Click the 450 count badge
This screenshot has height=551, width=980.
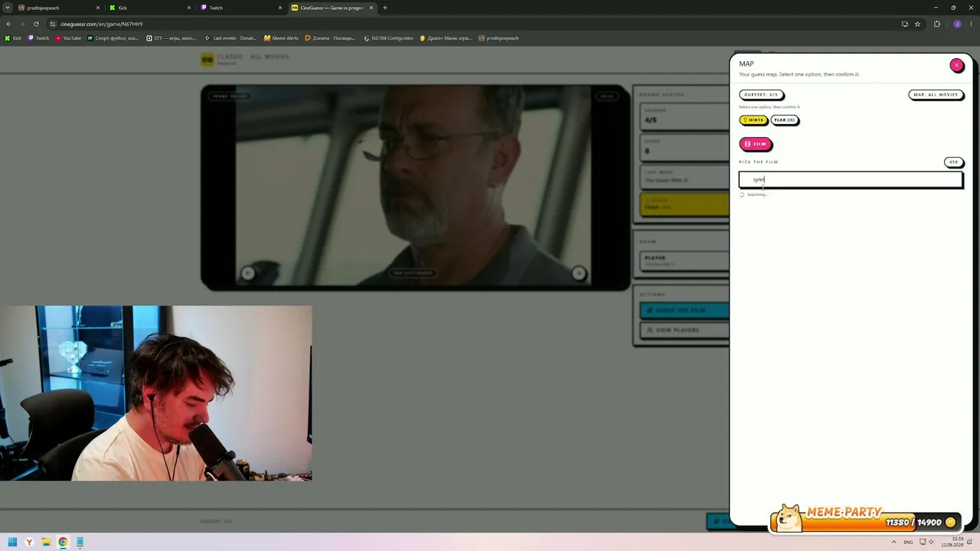coord(953,162)
